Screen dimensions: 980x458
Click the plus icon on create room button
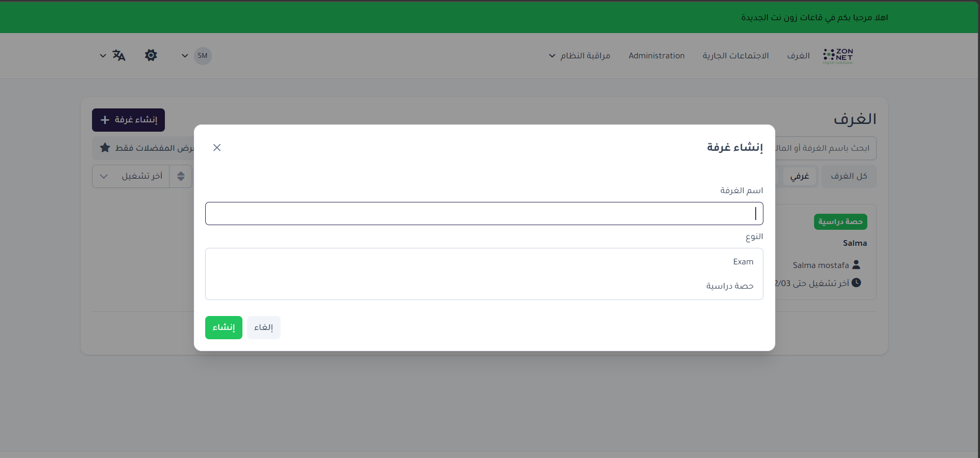105,120
